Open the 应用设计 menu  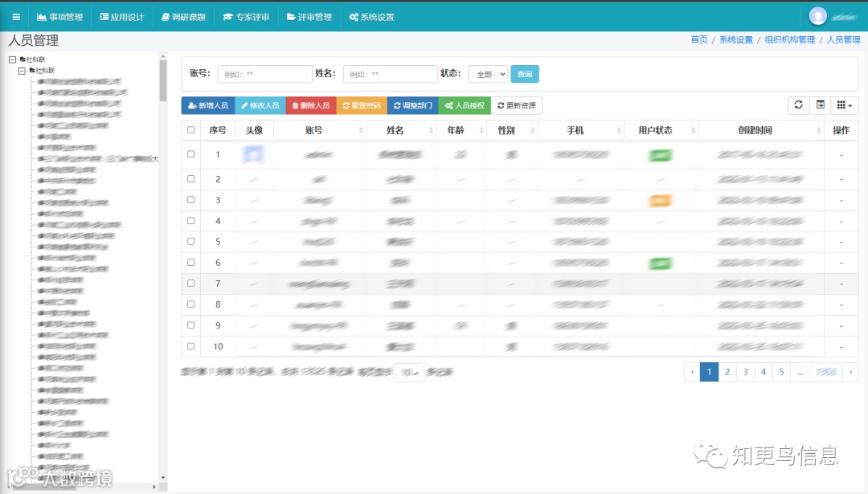(122, 17)
